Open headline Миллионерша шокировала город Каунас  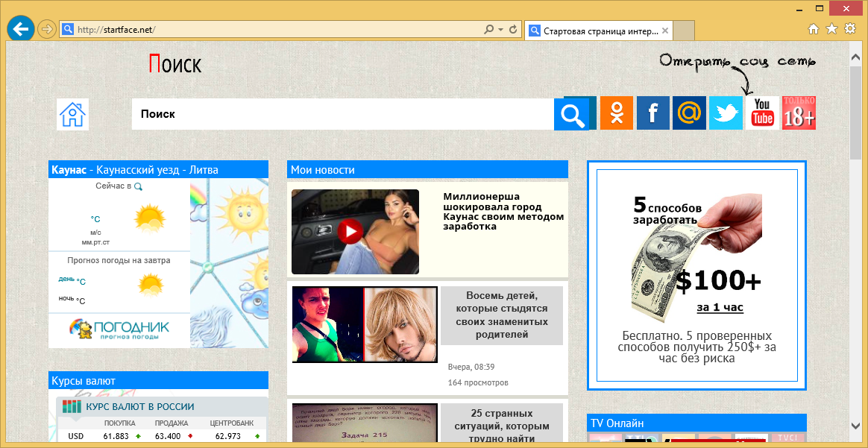(x=503, y=211)
